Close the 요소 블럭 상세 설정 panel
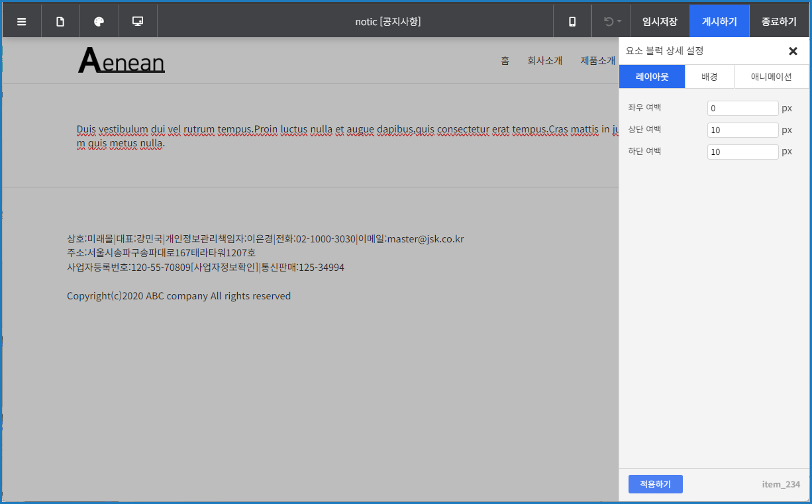 (x=793, y=51)
